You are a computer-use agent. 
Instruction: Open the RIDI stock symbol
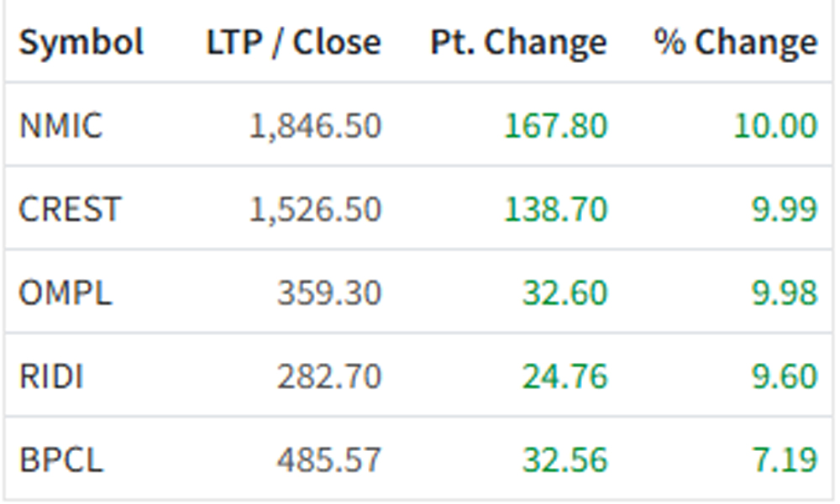(51, 376)
